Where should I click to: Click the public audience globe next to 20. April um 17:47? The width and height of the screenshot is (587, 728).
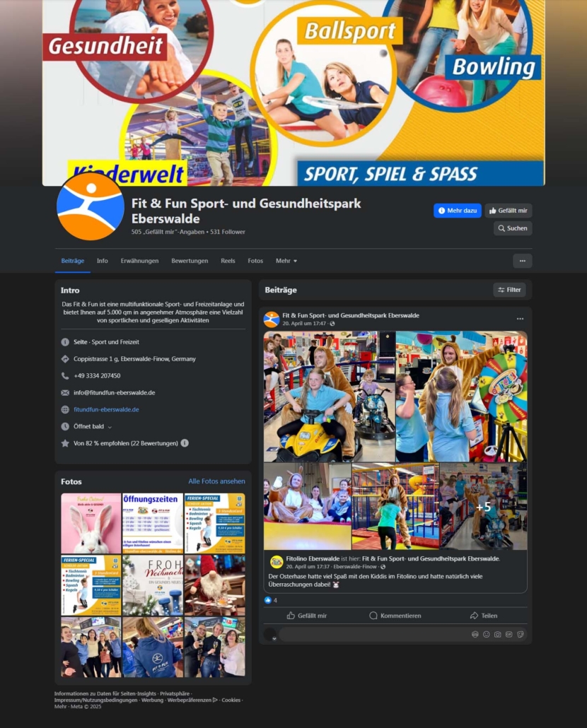point(332,324)
